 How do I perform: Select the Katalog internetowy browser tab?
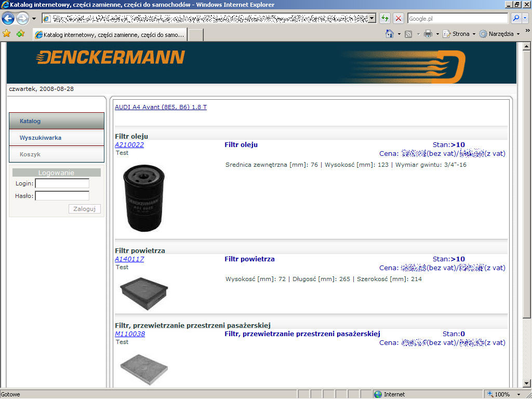(x=110, y=35)
